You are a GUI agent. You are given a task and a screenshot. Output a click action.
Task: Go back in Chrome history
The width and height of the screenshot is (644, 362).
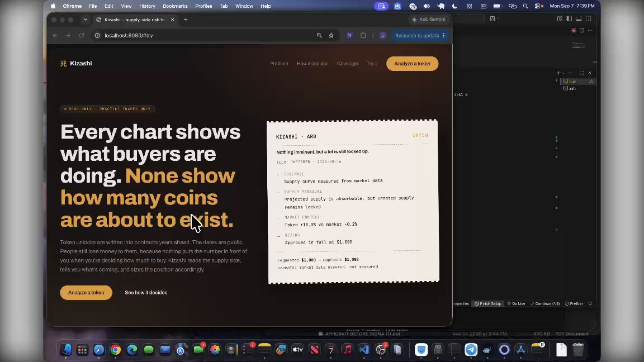click(55, 35)
